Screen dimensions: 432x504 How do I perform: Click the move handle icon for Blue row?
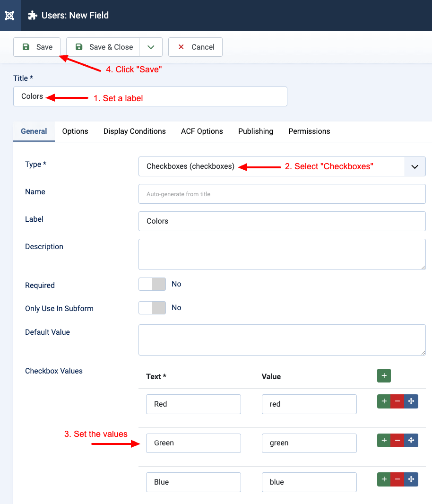pyautogui.click(x=411, y=479)
